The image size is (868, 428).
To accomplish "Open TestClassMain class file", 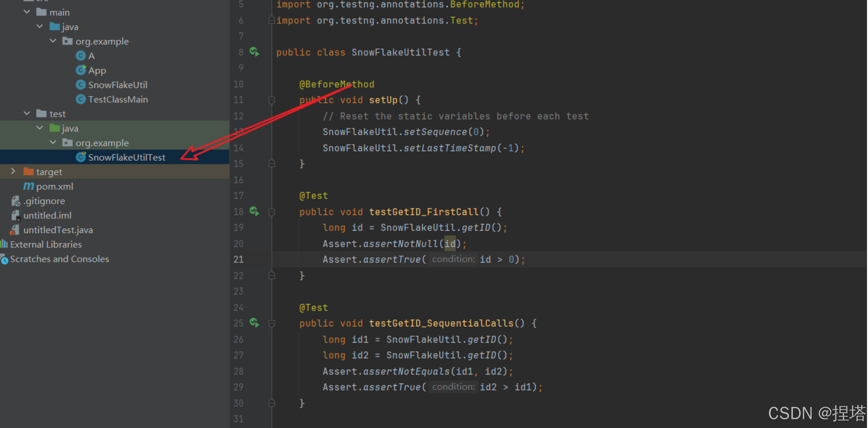I will click(118, 100).
